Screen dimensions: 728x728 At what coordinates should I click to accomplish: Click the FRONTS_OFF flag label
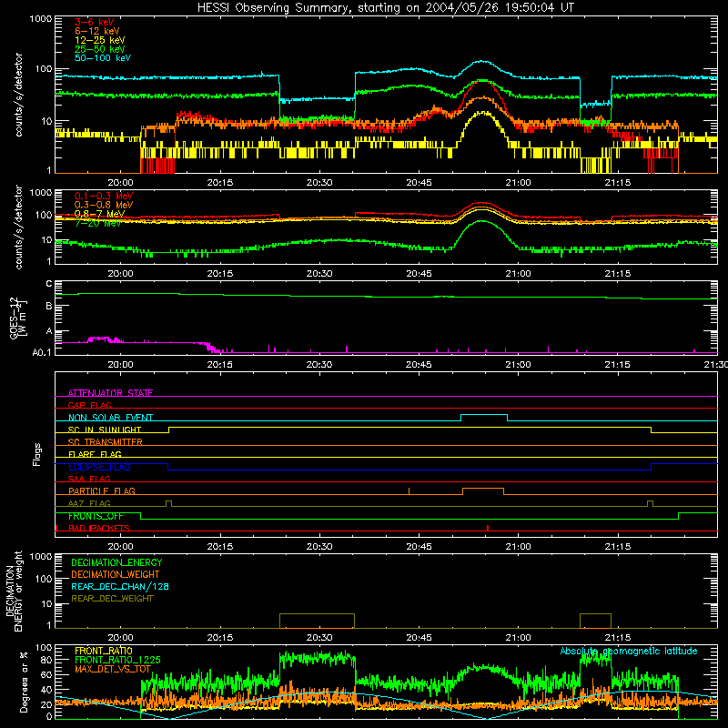pos(96,516)
